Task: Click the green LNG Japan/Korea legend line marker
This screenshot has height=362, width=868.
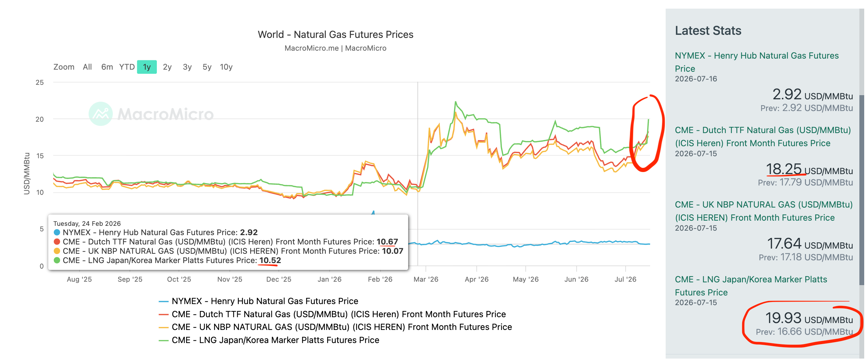Action: [x=163, y=341]
